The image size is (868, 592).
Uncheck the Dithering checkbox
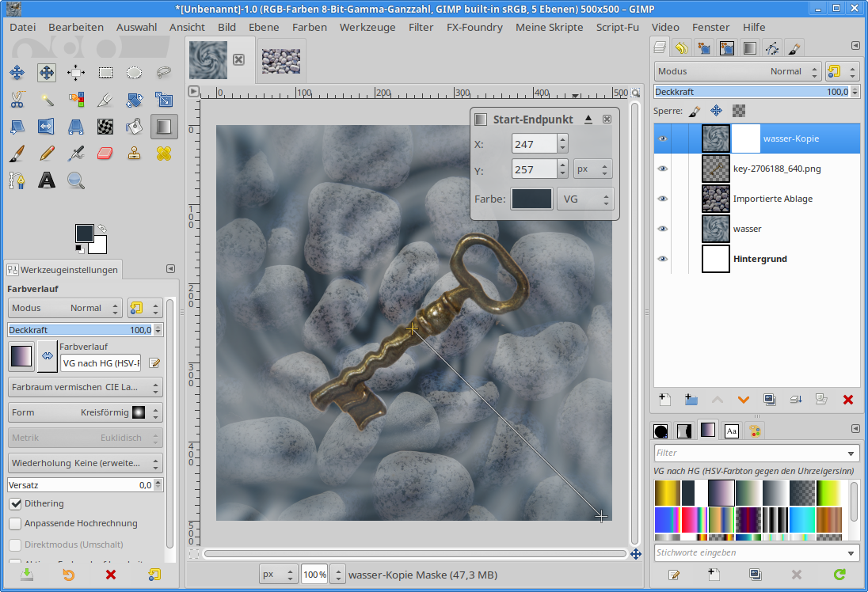pyautogui.click(x=15, y=503)
